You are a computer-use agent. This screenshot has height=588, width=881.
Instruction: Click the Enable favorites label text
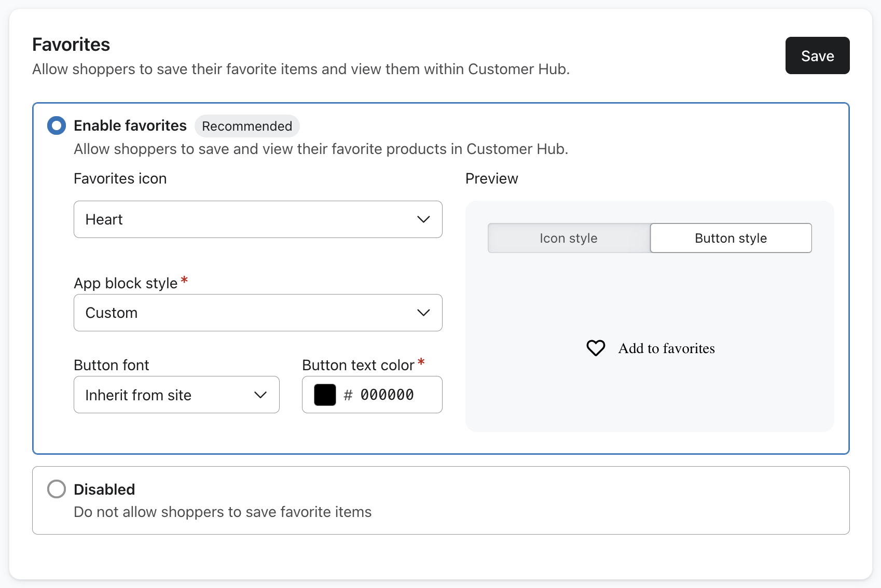point(130,125)
